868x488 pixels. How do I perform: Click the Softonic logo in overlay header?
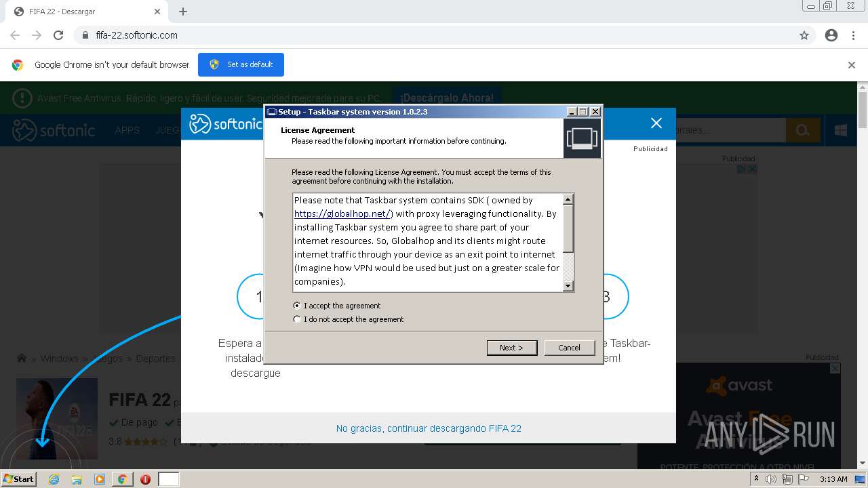[x=225, y=124]
